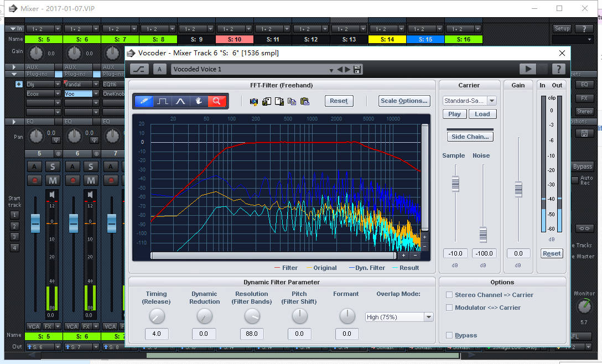Click the save preset floppy icon
The height and width of the screenshot is (364, 602).
[x=357, y=69]
